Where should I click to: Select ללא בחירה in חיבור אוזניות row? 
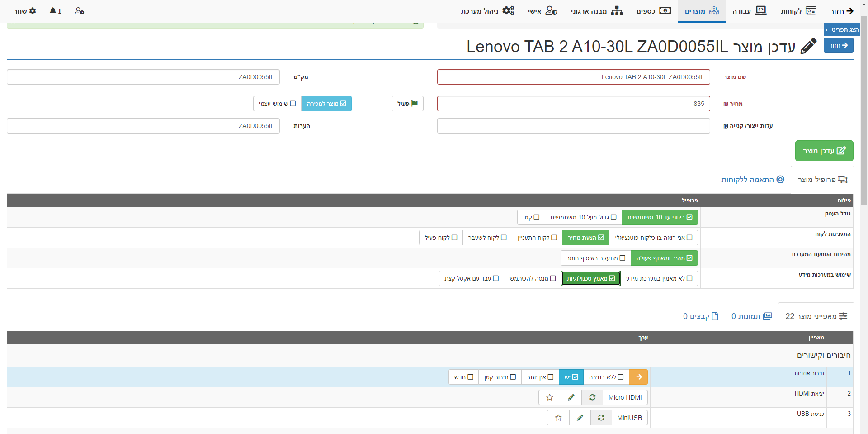pyautogui.click(x=606, y=377)
